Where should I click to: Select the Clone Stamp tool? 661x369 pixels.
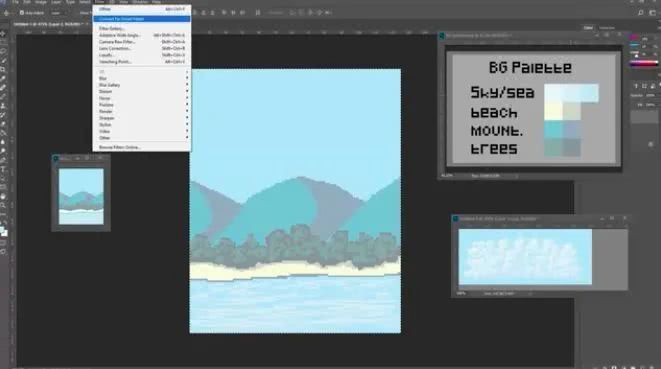[x=3, y=106]
